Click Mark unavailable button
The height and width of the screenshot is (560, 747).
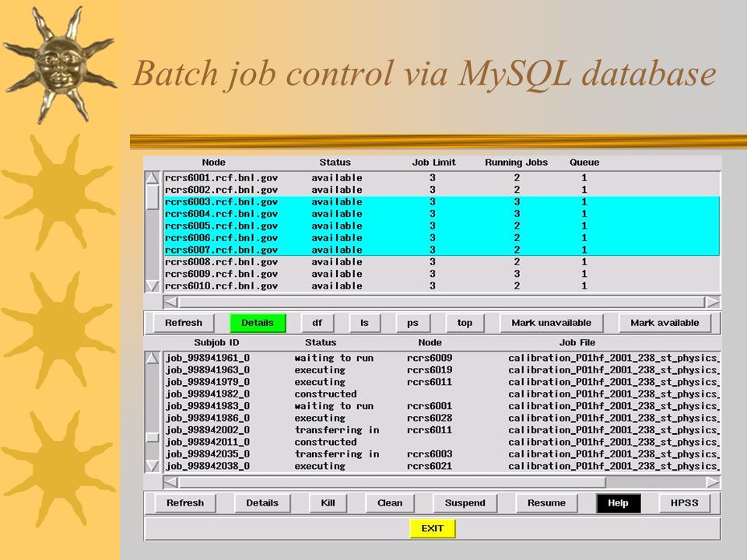pyautogui.click(x=551, y=323)
